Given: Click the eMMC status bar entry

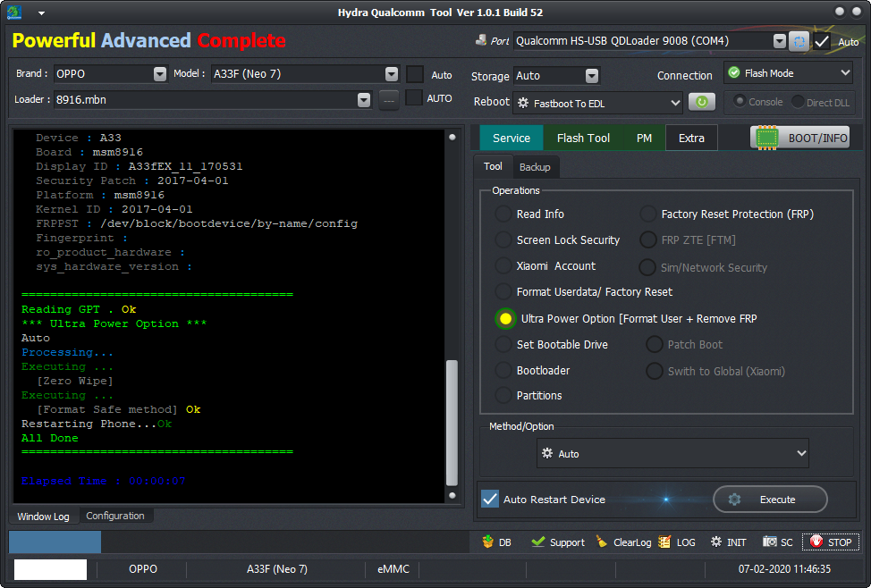Looking at the screenshot, I should [x=393, y=569].
